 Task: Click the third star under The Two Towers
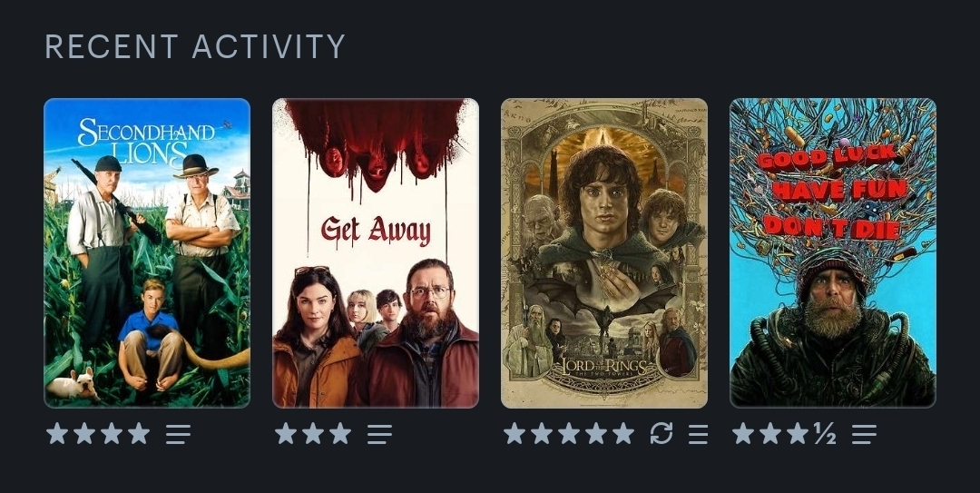pyautogui.click(x=569, y=433)
